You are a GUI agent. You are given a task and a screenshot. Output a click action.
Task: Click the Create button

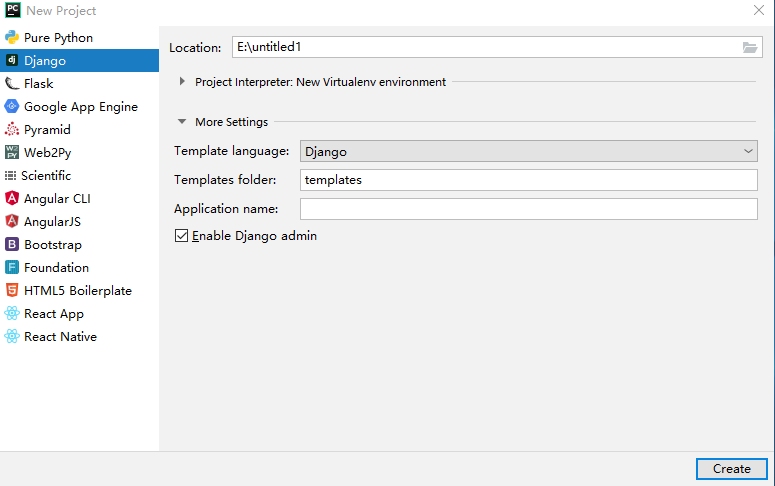click(x=732, y=469)
